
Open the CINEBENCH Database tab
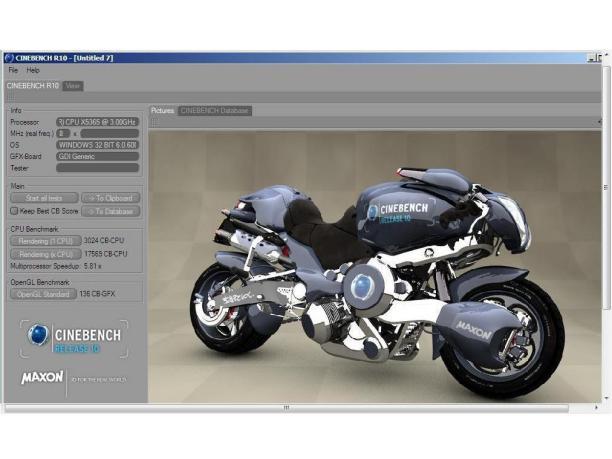(214, 111)
